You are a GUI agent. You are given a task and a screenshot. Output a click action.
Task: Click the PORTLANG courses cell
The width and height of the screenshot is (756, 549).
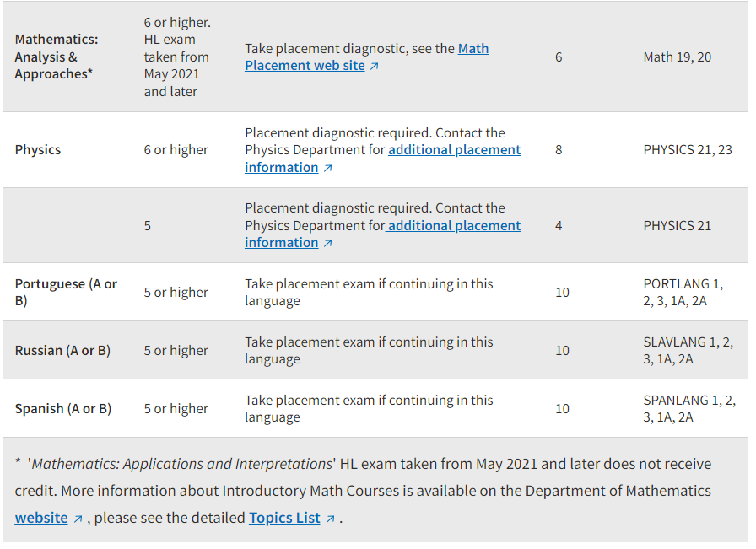coord(683,293)
